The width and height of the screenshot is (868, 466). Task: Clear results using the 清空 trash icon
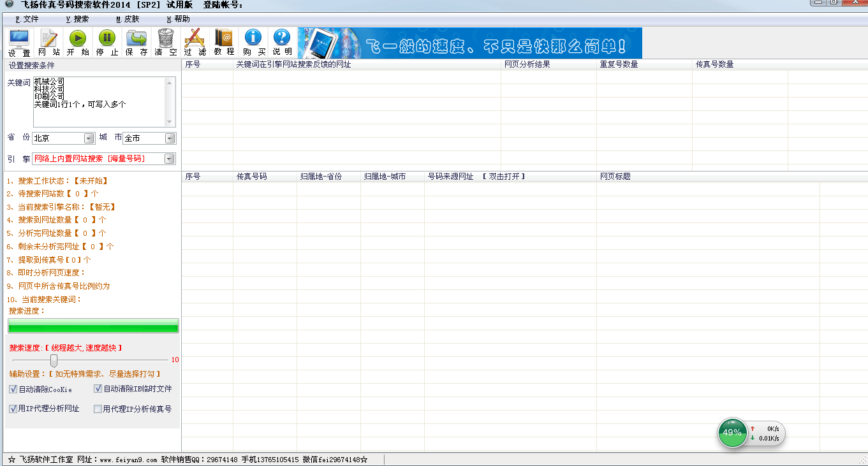coord(166,43)
